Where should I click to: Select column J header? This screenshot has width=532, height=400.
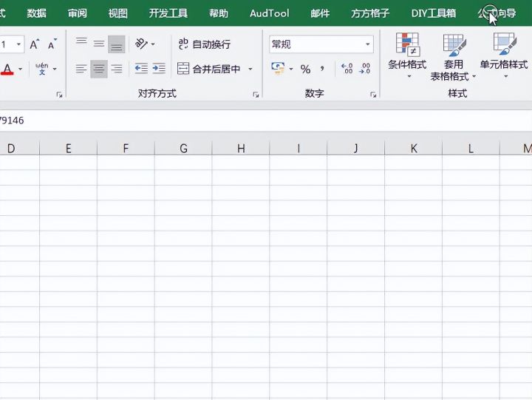point(356,149)
